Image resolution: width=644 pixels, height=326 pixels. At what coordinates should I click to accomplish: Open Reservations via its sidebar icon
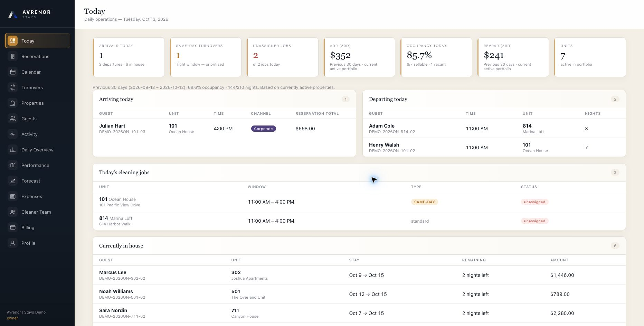[x=13, y=56]
